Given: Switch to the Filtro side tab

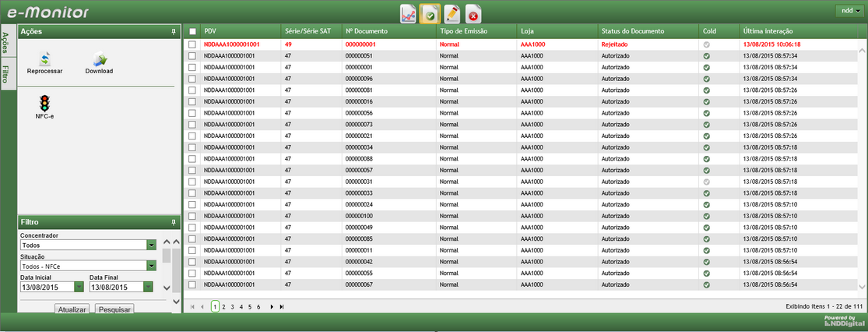Looking at the screenshot, I should pos(6,75).
